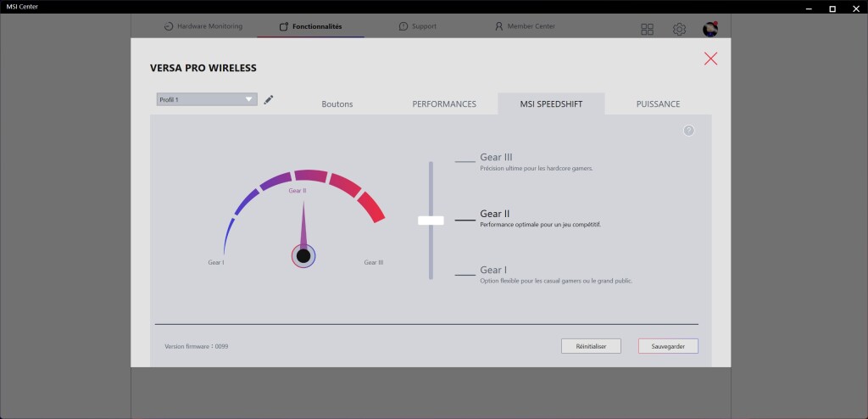Open the PERFORMANCES tab
This screenshot has height=419, width=868.
click(x=444, y=104)
